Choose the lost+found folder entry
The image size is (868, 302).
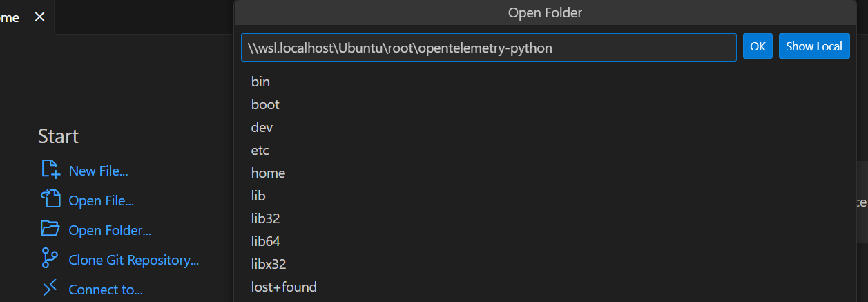click(x=546, y=287)
